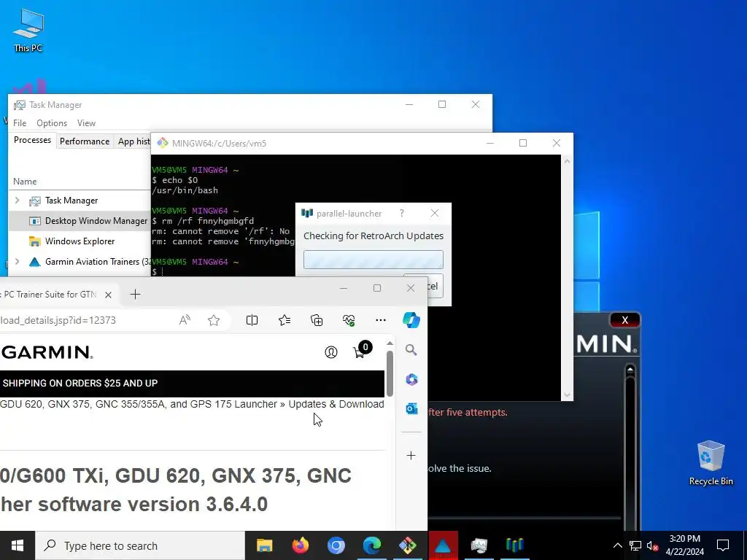The image size is (747, 560).
Task: Switch to Garmin trainer on taskbar
Action: [x=443, y=545]
